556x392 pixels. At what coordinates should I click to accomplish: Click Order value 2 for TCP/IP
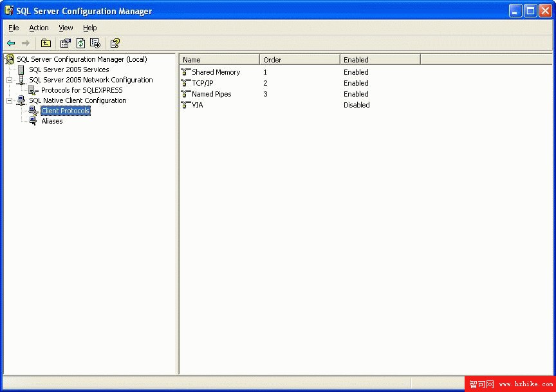265,83
